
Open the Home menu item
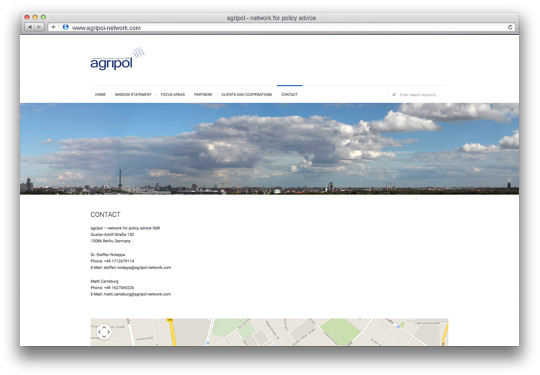(x=100, y=94)
